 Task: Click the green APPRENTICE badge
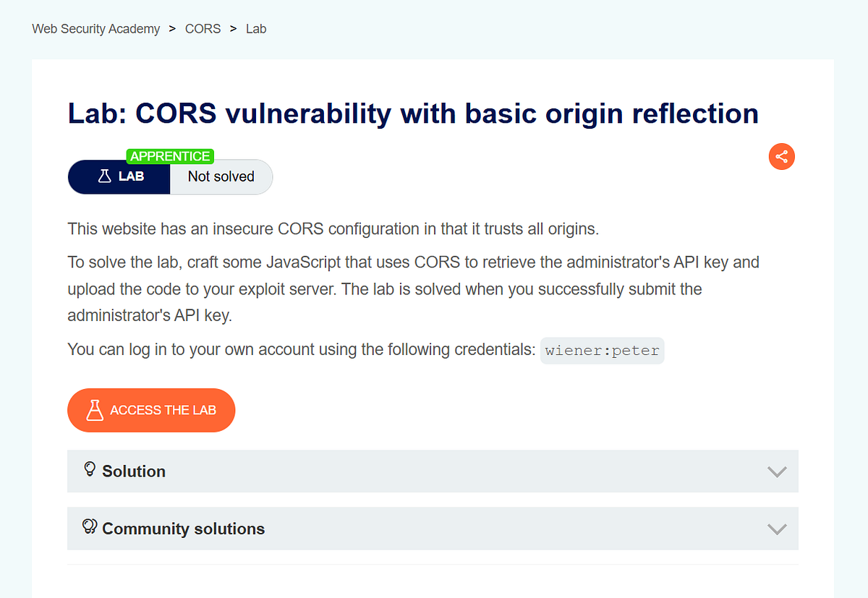(169, 156)
